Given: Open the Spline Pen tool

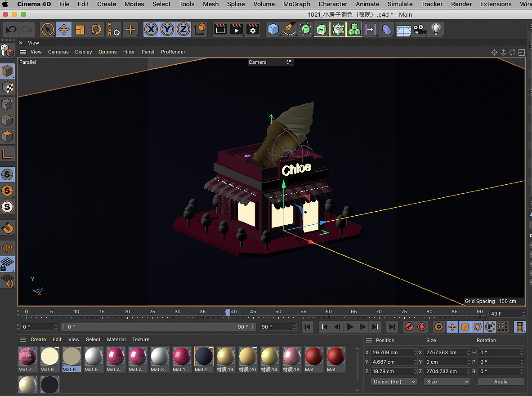Looking at the screenshot, I should click(x=290, y=30).
